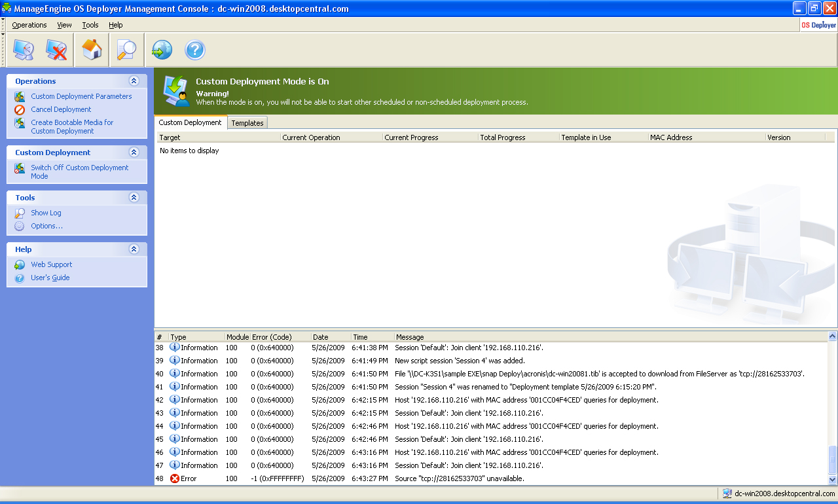Click the red Error icon in log row 48
This screenshot has height=504, width=838.
click(x=175, y=478)
